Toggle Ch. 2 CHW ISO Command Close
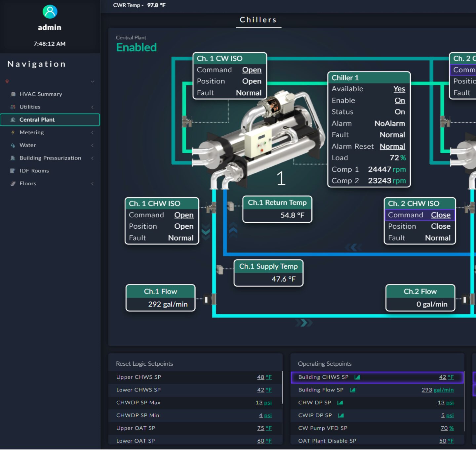 pos(441,215)
